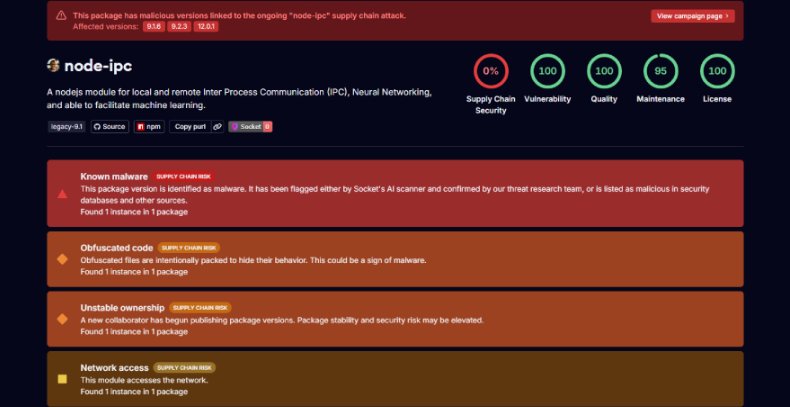
Task: Click the Vulnerability 100 score circle
Action: pyautogui.click(x=548, y=71)
